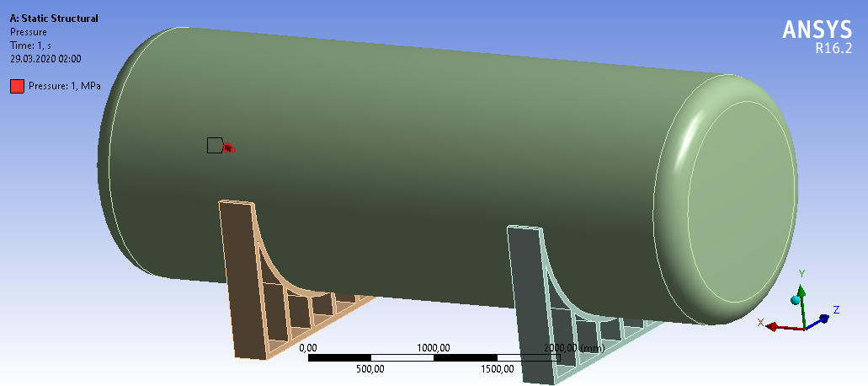The width and height of the screenshot is (868, 386).
Task: Click the '0,00' ruler label
Action: pos(308,348)
